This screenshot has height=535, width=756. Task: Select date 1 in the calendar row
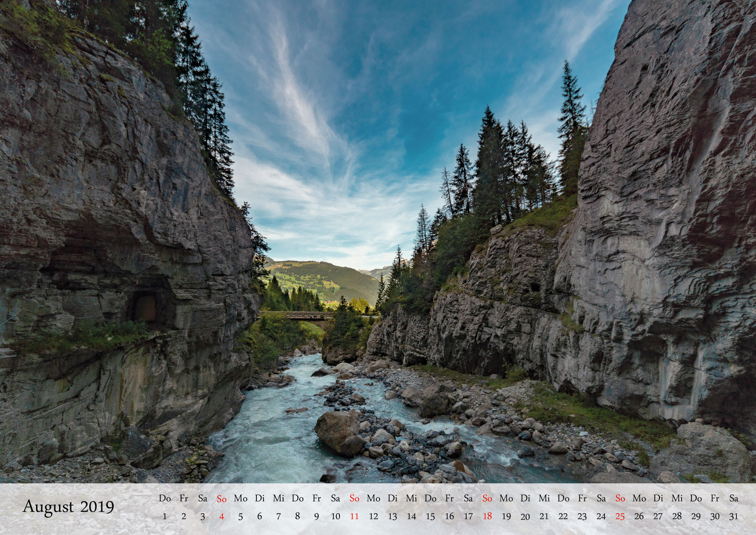point(165,516)
